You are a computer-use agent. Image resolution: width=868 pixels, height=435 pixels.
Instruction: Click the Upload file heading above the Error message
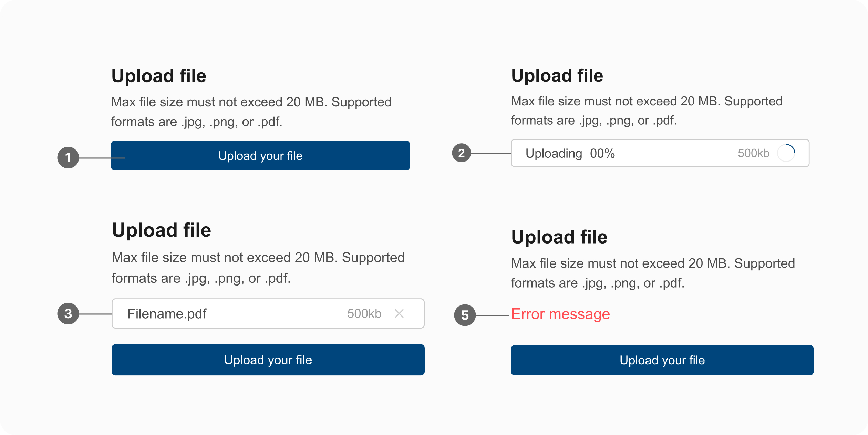[x=559, y=237]
